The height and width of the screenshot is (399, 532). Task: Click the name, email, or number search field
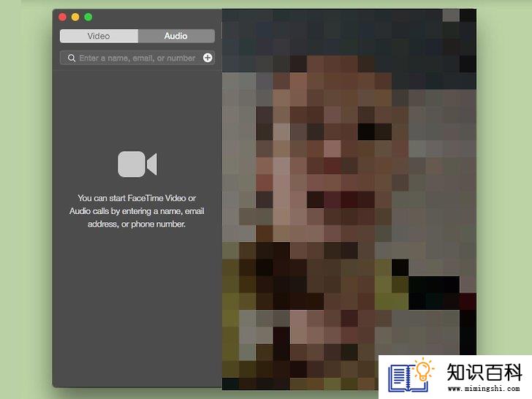click(x=137, y=58)
